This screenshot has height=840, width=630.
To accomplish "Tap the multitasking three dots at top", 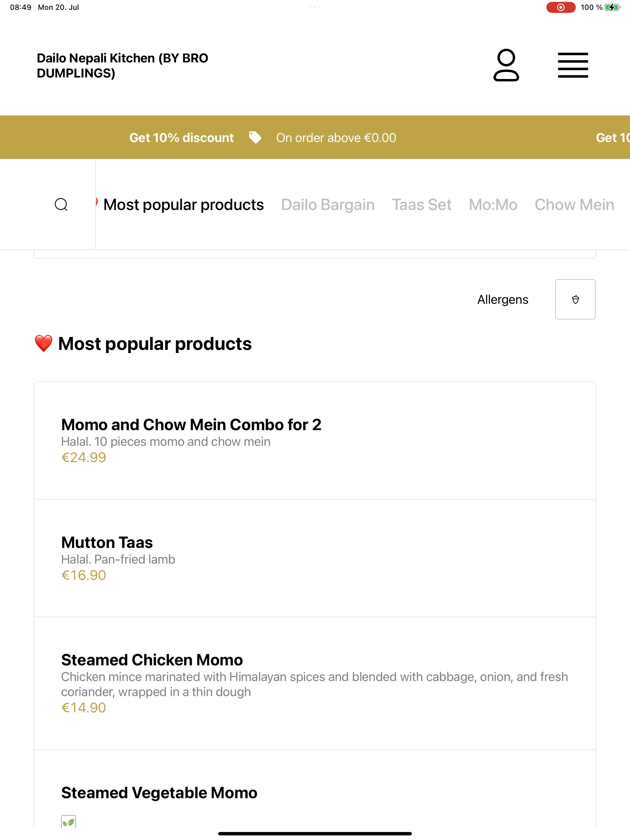I will point(315,7).
